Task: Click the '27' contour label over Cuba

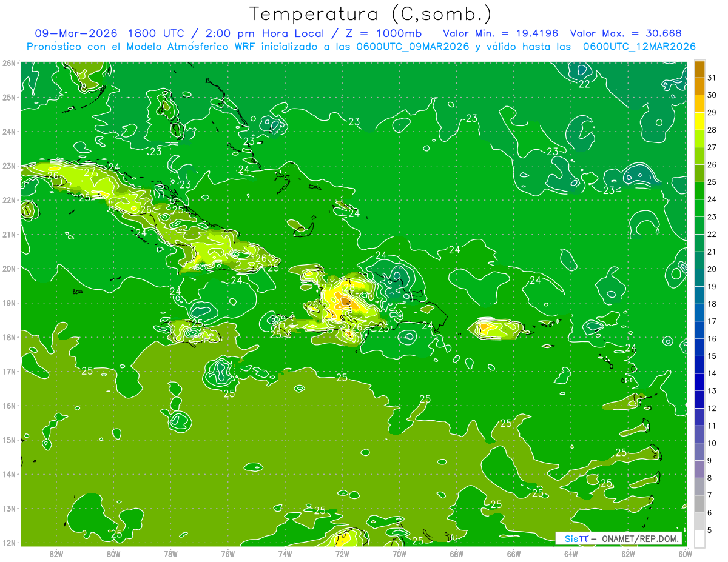Action: 89,172
